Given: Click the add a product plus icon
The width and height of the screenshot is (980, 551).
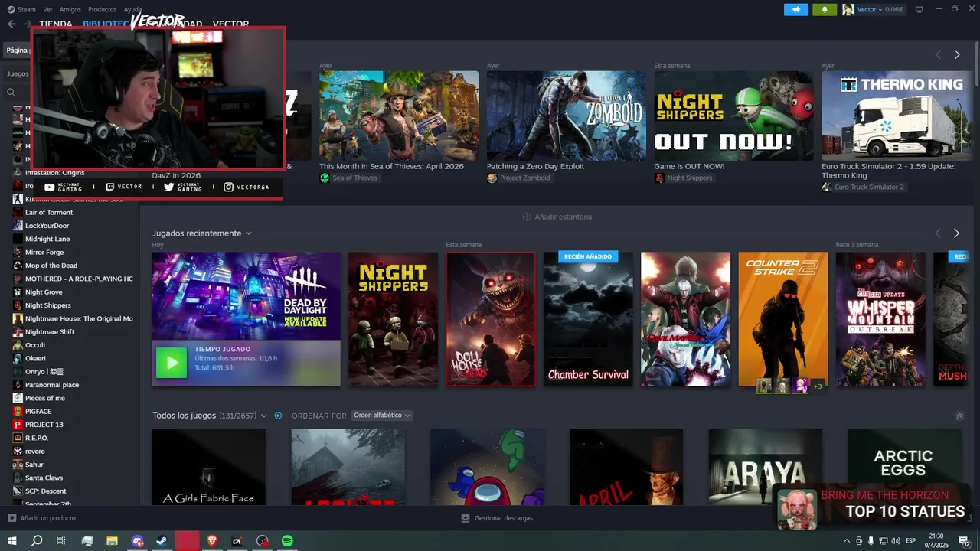Looking at the screenshot, I should pos(11,518).
